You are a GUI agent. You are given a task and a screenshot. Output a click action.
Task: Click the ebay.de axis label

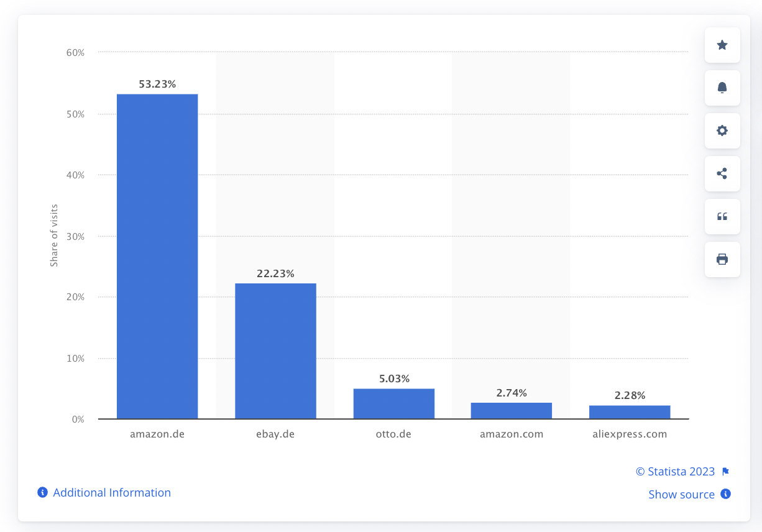tap(275, 434)
